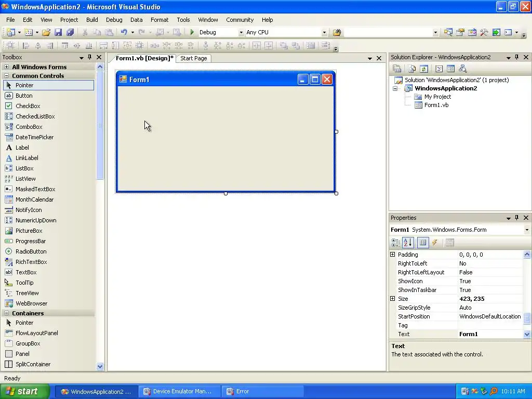Open the New Project dropdown arrow
Image resolution: width=532 pixels, height=399 pixels.
pos(19,33)
